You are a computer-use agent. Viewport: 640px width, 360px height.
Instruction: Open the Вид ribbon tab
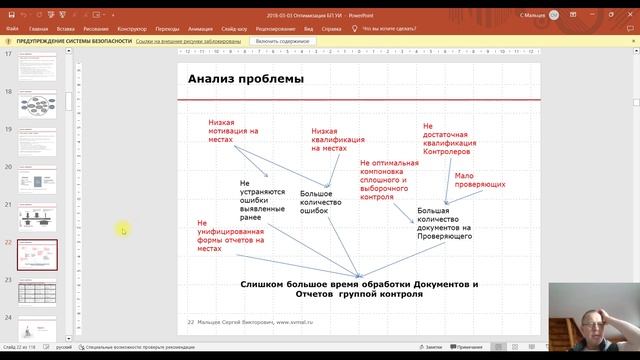pos(308,29)
